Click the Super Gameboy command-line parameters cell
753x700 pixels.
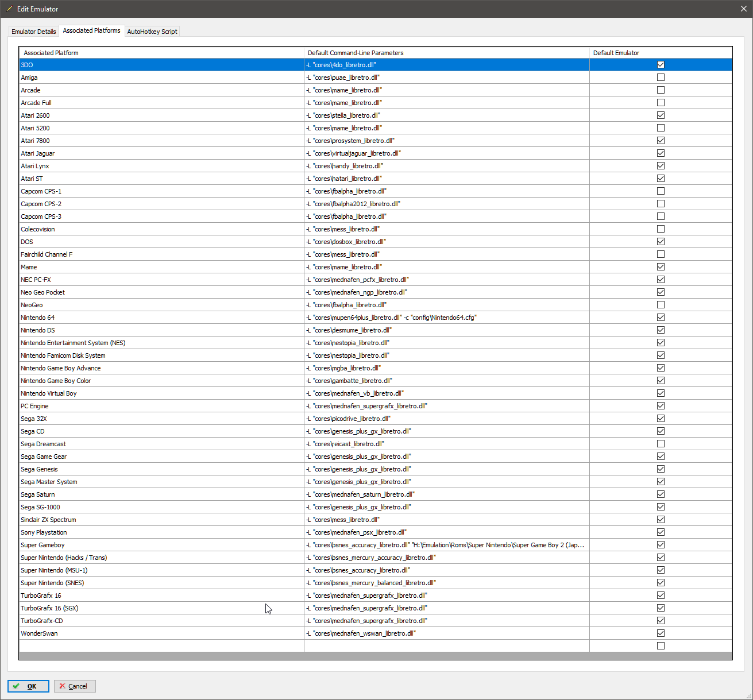(x=446, y=545)
